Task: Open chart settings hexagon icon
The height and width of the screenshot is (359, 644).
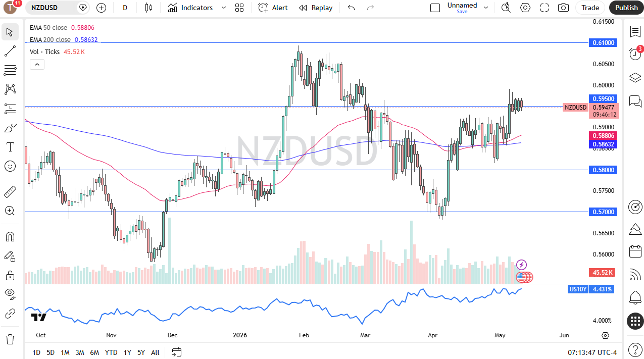Action: tap(525, 8)
